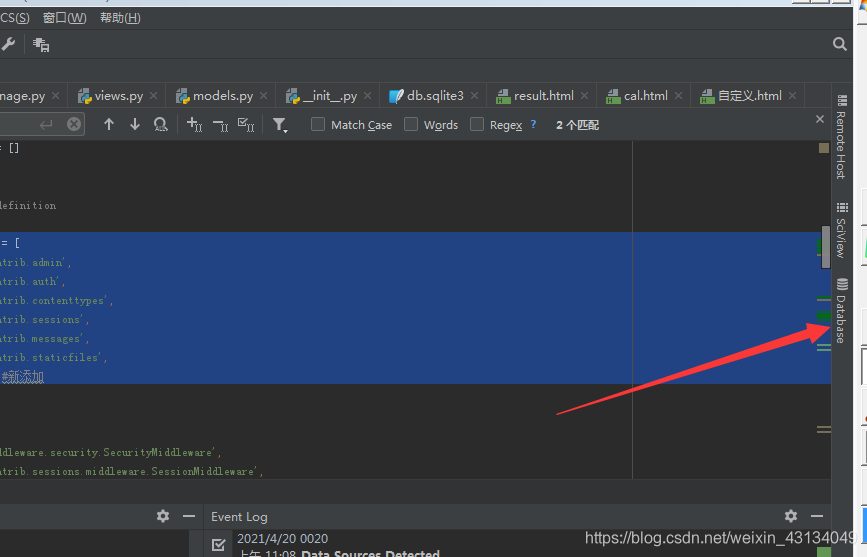Open the Remote Host tool window
The width and height of the screenshot is (867, 557).
pyautogui.click(x=842, y=137)
